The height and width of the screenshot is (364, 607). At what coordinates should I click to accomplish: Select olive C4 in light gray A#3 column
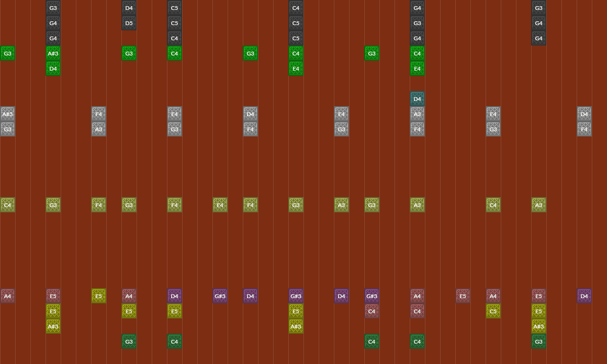click(x=8, y=205)
